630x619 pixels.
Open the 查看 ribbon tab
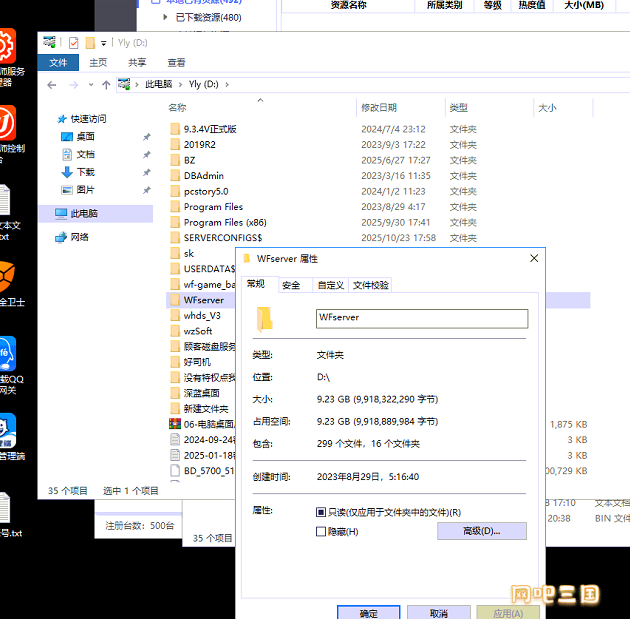[x=176, y=62]
